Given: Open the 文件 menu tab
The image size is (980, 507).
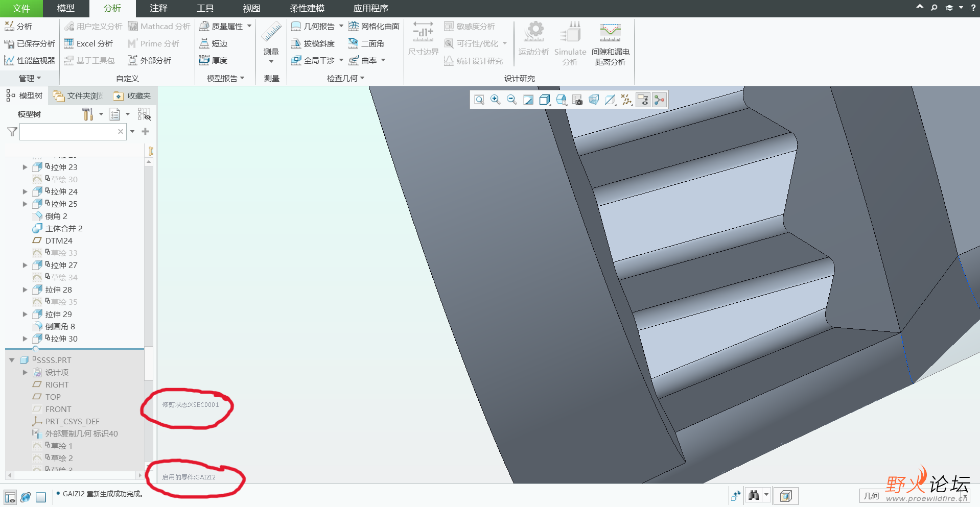Looking at the screenshot, I should point(21,9).
